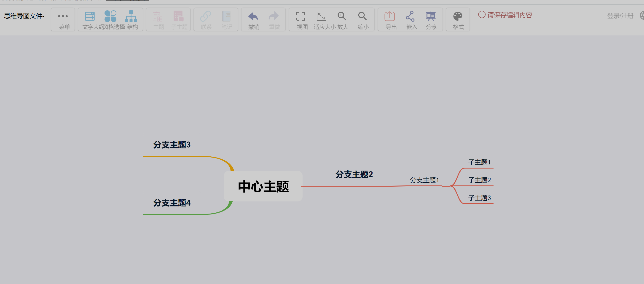Open 登录/注册 login link

coord(620,16)
